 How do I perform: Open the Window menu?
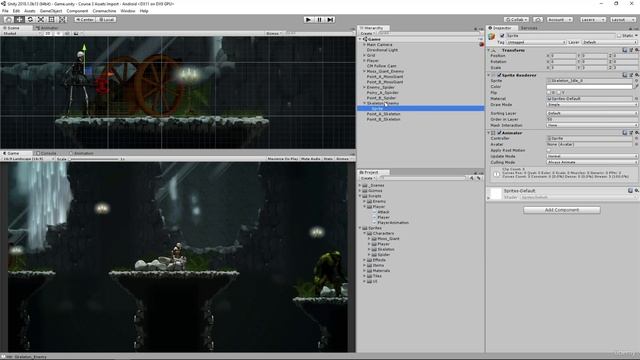(x=128, y=11)
